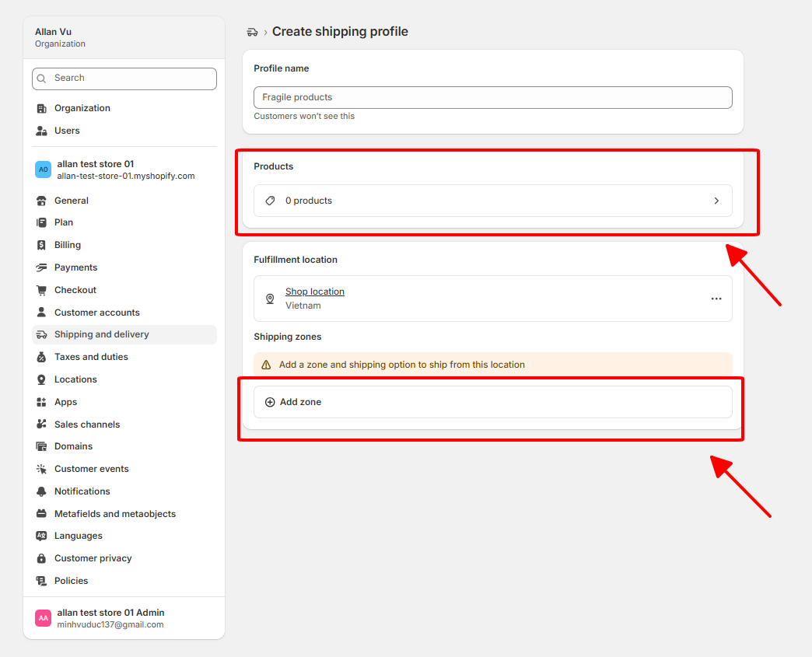Open the Apps settings page

point(124,402)
